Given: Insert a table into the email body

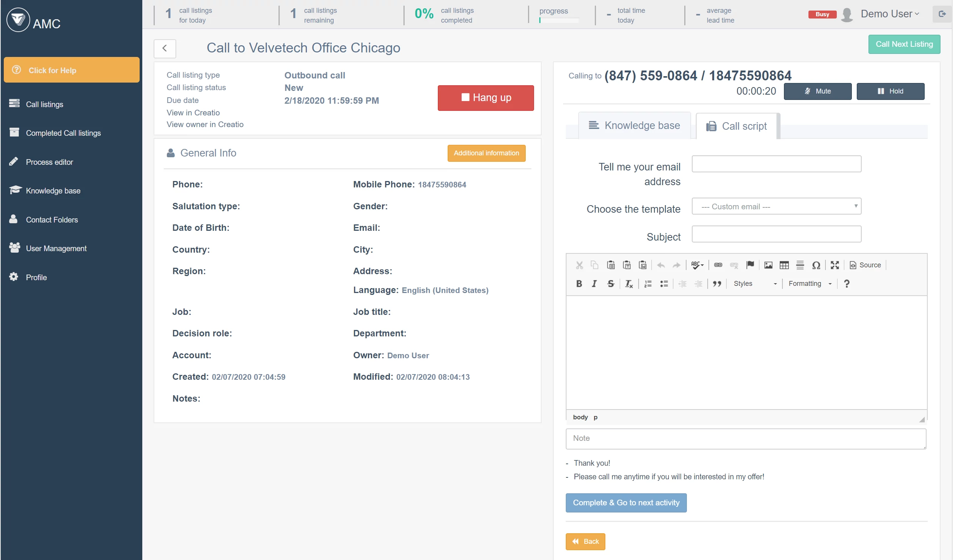Looking at the screenshot, I should pyautogui.click(x=784, y=265).
